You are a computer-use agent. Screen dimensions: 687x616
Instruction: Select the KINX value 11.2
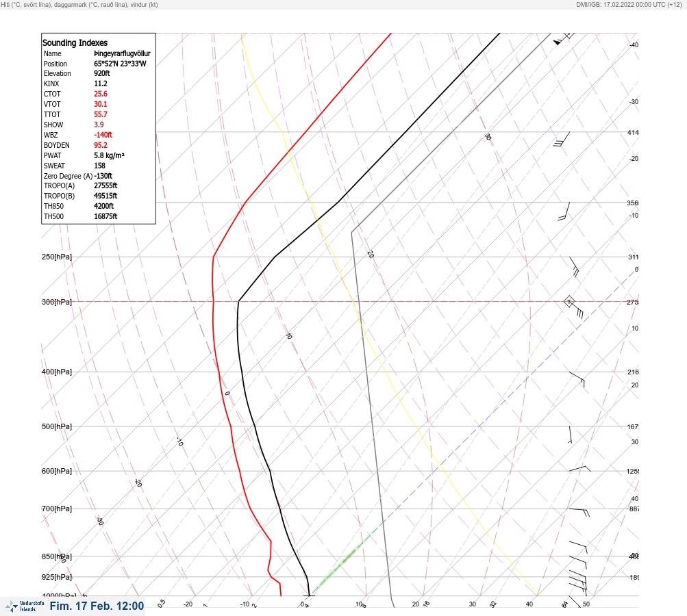pos(100,84)
